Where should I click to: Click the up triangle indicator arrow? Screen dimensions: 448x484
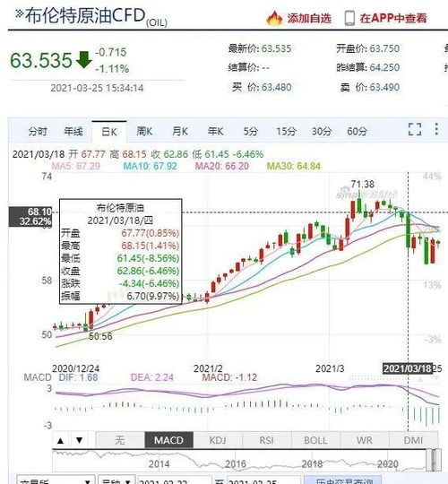pos(60,440)
